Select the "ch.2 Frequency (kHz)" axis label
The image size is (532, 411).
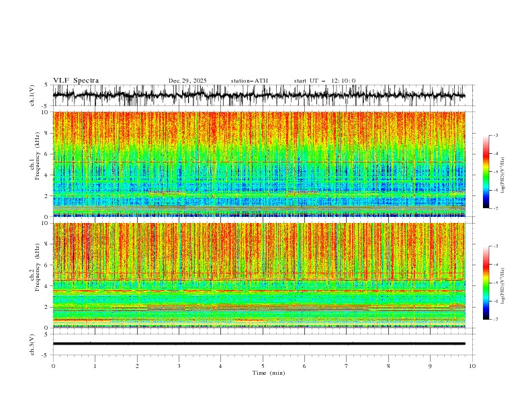(34, 267)
